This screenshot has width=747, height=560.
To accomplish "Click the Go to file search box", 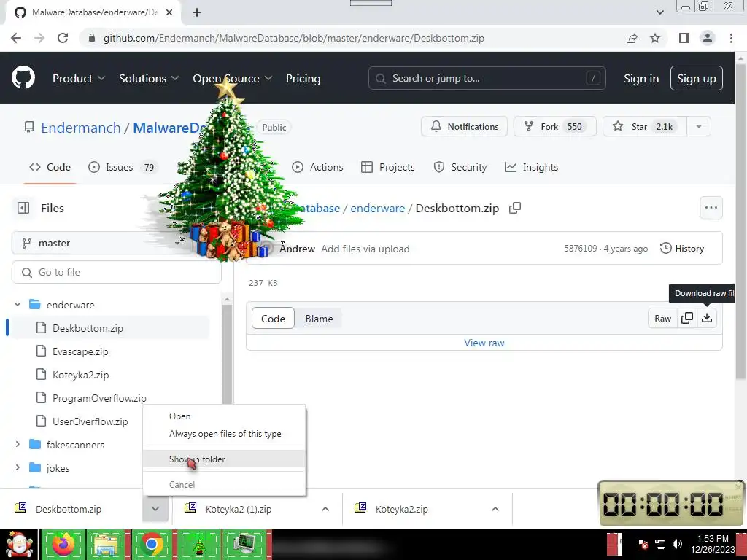I will pos(117,273).
